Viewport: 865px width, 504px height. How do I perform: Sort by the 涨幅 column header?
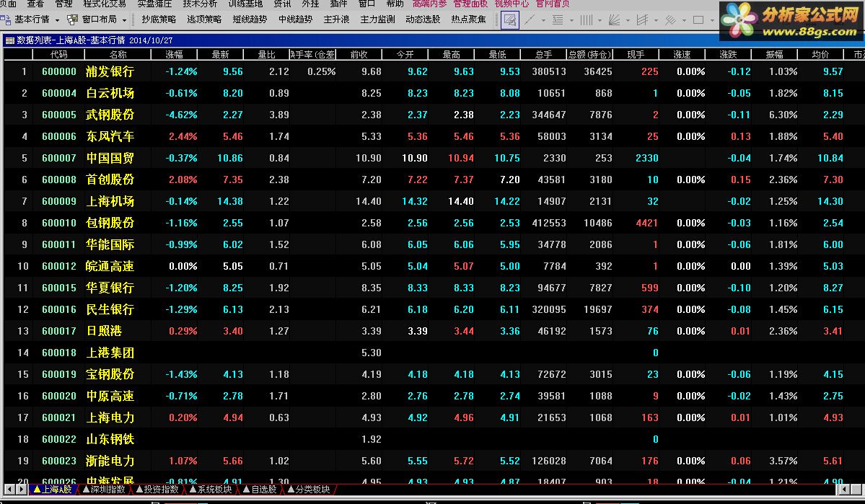pyautogui.click(x=175, y=55)
